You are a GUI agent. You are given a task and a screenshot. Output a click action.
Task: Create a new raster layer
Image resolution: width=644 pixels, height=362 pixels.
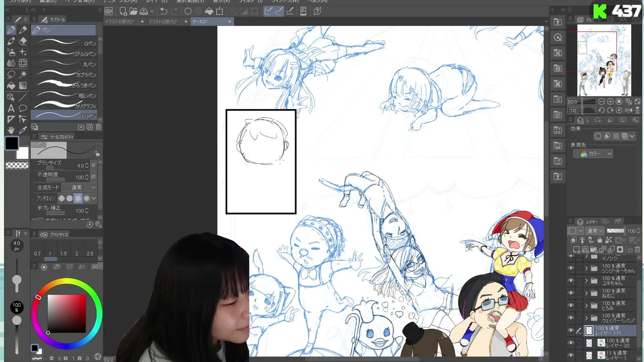click(577, 249)
